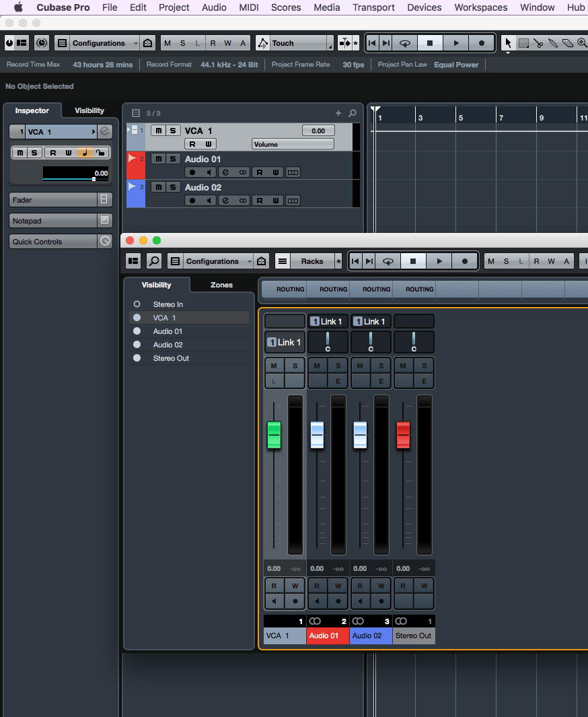The height and width of the screenshot is (717, 588).
Task: Click Find Tracks magnifier in track list
Action: [353, 113]
